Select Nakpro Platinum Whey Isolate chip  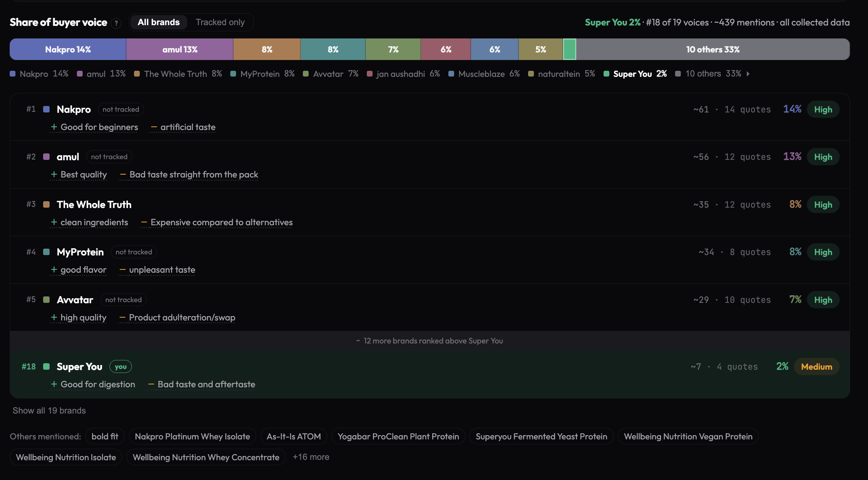coord(192,437)
